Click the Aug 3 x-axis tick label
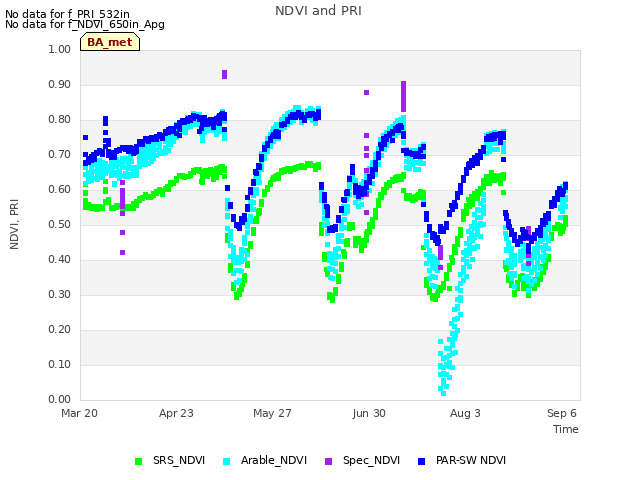 click(x=465, y=413)
